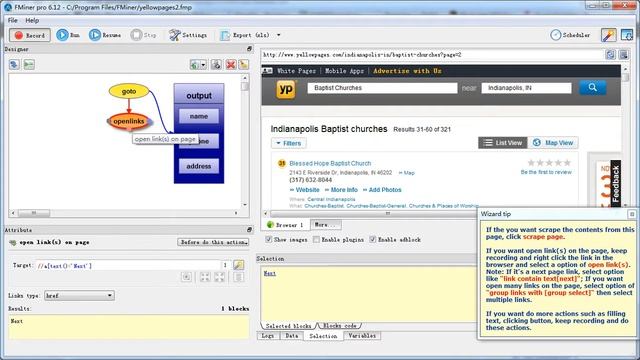
Task: Float the Attribute panel with its restore icon
Action: [x=249, y=230]
